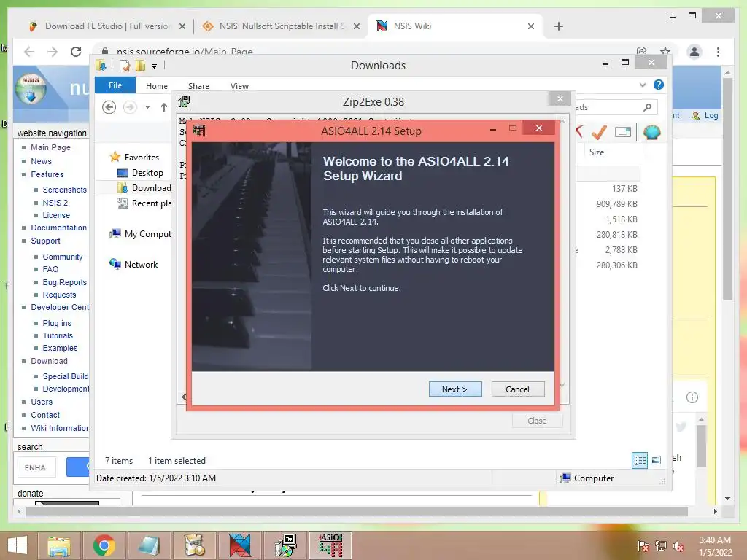Screen dimensions: 747x560
Task: Click the Explorer help question mark icon
Action: coord(659,85)
